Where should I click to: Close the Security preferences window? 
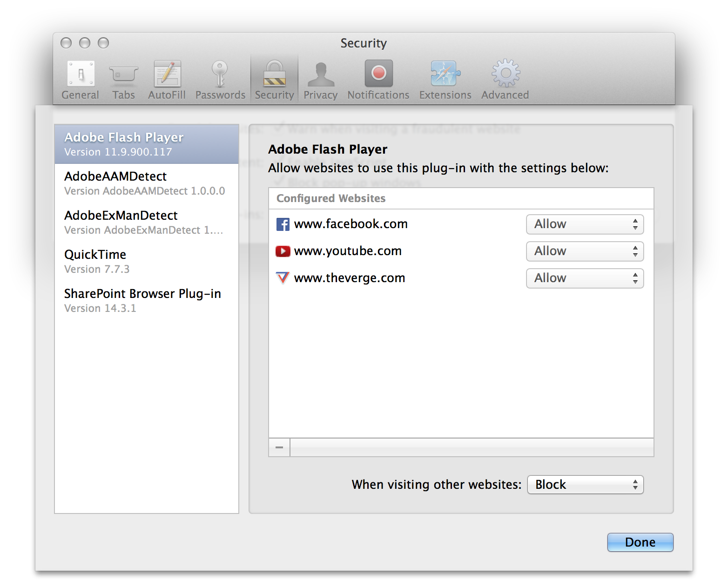pyautogui.click(x=66, y=43)
